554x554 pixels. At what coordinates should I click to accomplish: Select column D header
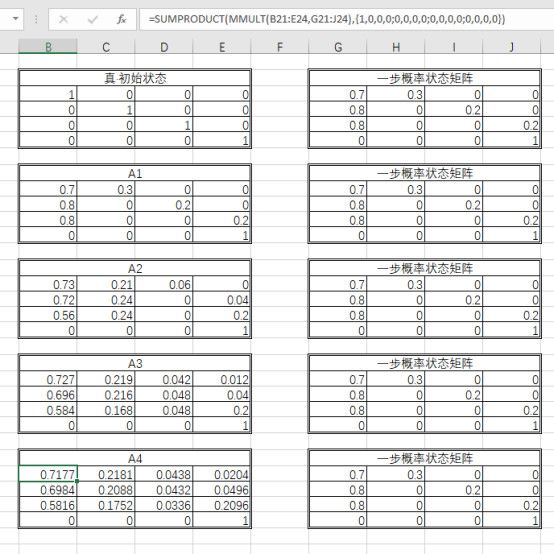[164, 47]
